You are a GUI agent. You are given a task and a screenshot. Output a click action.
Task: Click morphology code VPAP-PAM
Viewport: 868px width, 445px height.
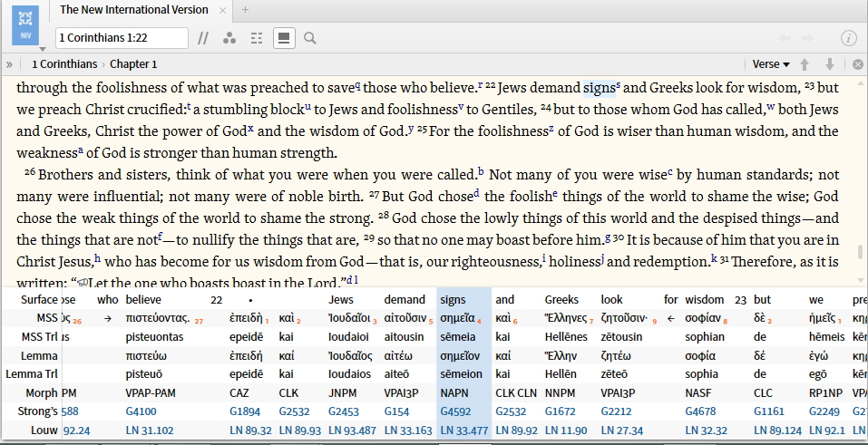(x=151, y=393)
